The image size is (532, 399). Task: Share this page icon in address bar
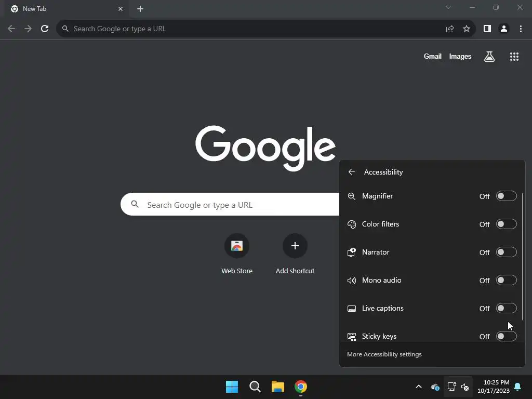pyautogui.click(x=450, y=29)
